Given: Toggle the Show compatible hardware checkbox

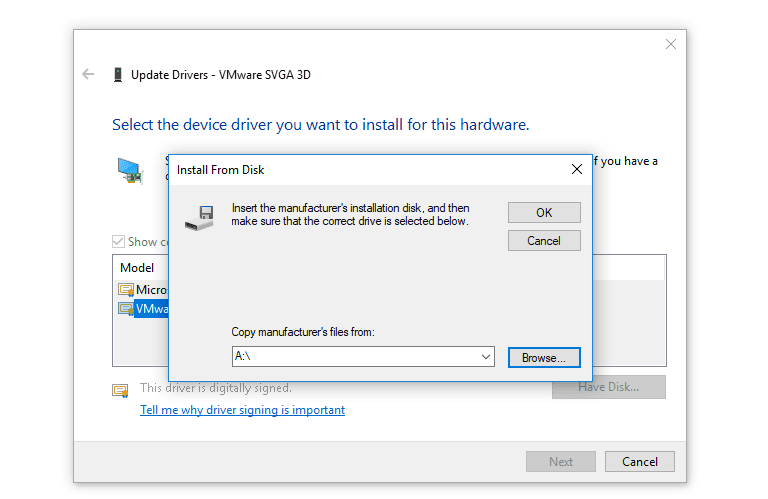Looking at the screenshot, I should click(x=118, y=241).
